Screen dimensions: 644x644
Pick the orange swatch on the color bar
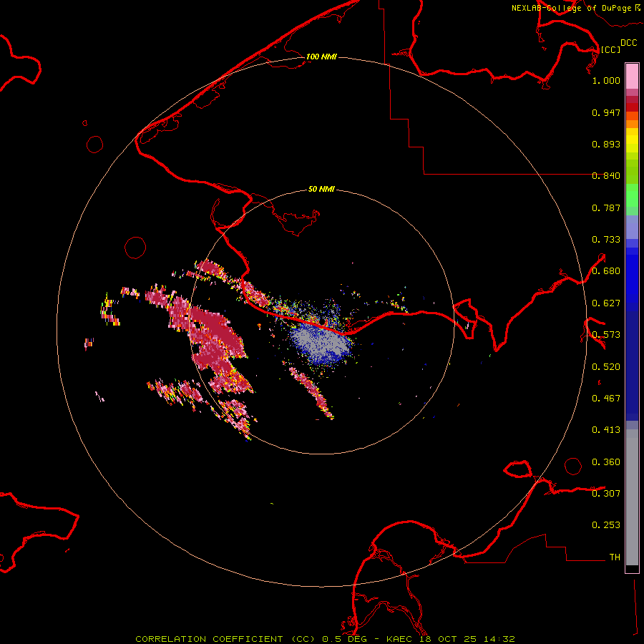pyautogui.click(x=632, y=124)
